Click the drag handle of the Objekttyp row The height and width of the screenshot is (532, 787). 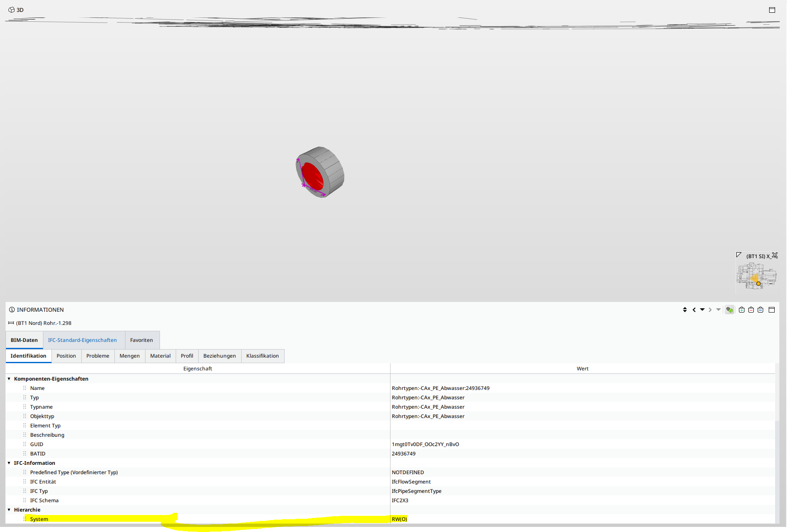coord(25,416)
